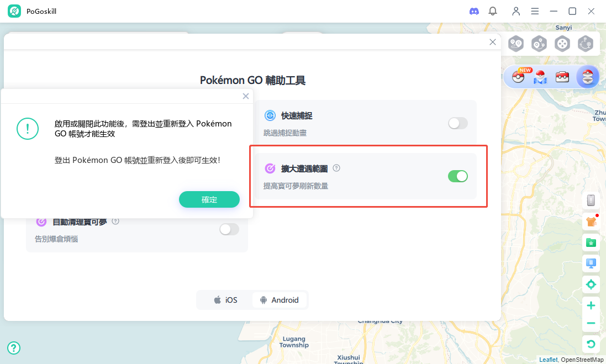Click the orange shirt icon on the right bar
The image size is (606, 364).
[x=591, y=221]
